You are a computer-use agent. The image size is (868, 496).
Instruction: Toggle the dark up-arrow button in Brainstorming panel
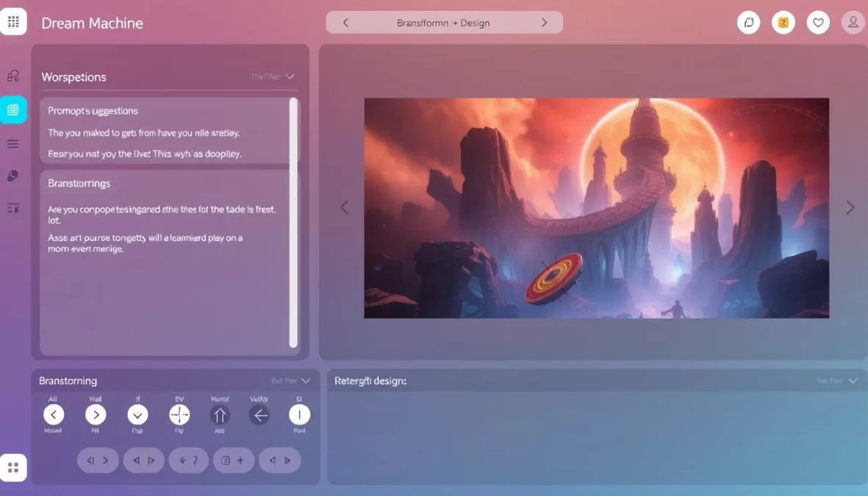point(220,415)
